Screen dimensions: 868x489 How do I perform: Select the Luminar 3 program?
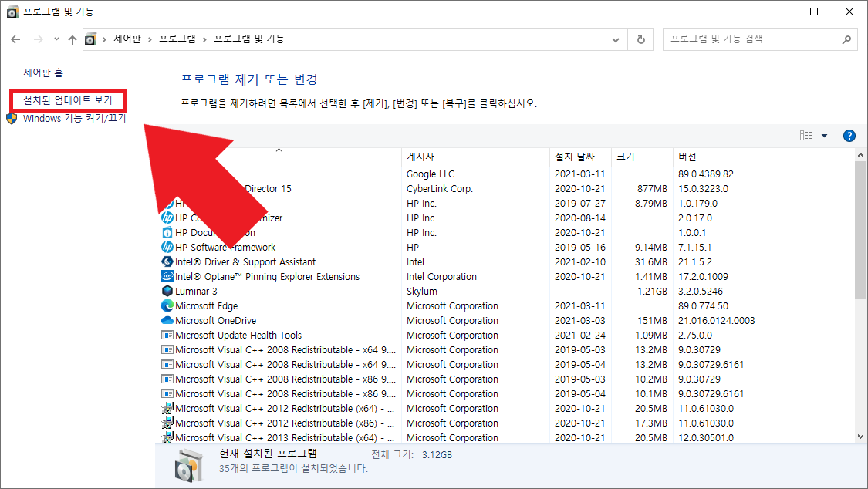coord(196,292)
